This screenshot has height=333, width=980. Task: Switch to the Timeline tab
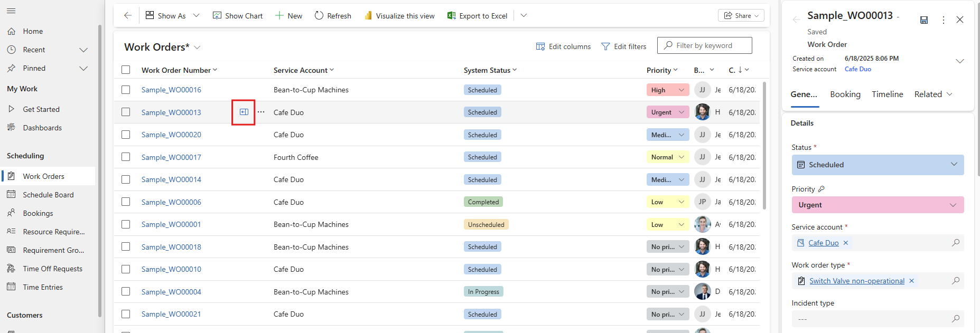pyautogui.click(x=888, y=94)
